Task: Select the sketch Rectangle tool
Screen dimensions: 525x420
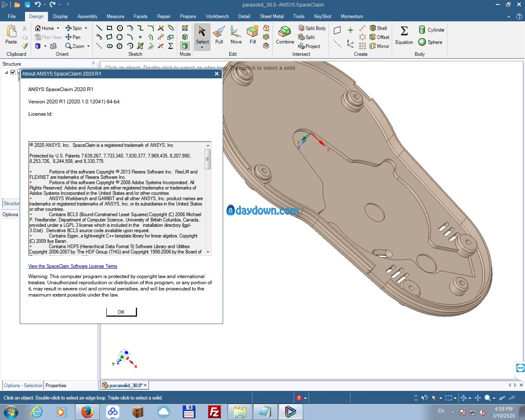Action: [110, 28]
